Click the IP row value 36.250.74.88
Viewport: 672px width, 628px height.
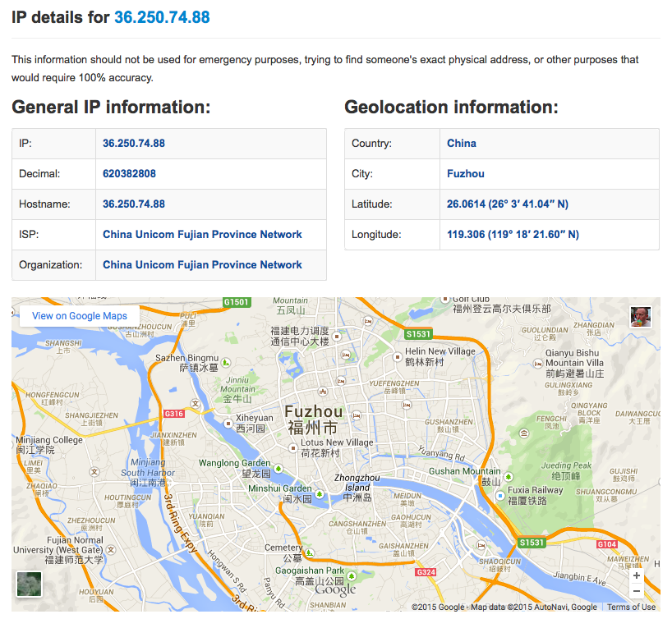coord(134,143)
